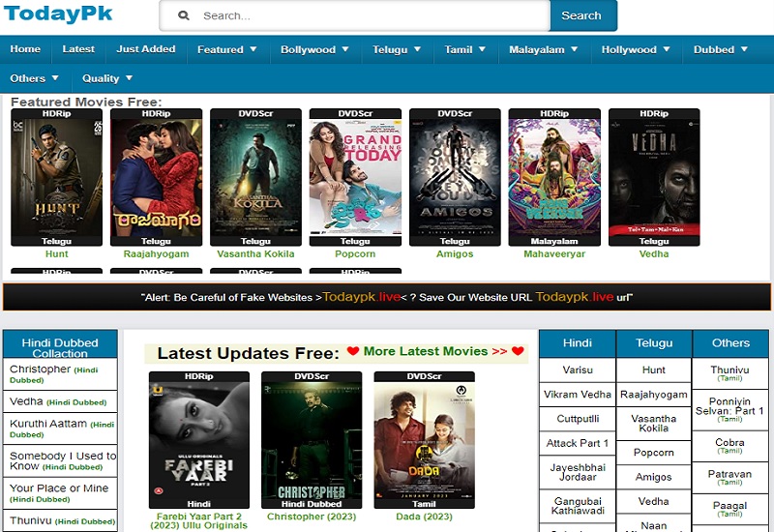Screen dimensions: 774x532
Task: Expand the Dubbed dropdown menu
Action: click(x=721, y=49)
